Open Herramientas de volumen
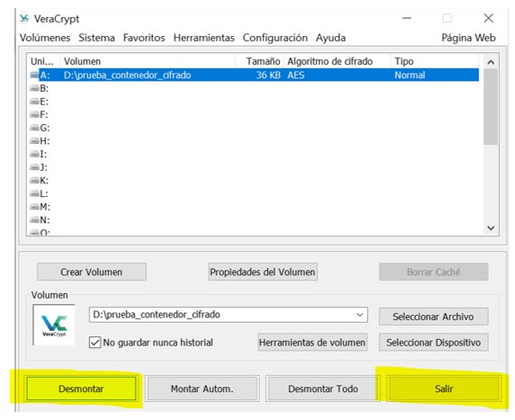 click(312, 343)
